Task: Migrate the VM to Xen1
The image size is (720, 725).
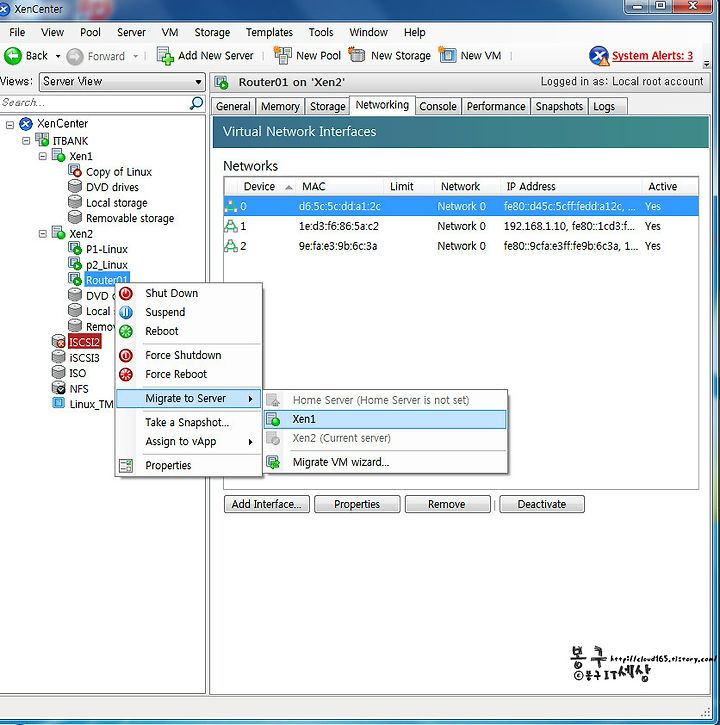Action: [385, 419]
